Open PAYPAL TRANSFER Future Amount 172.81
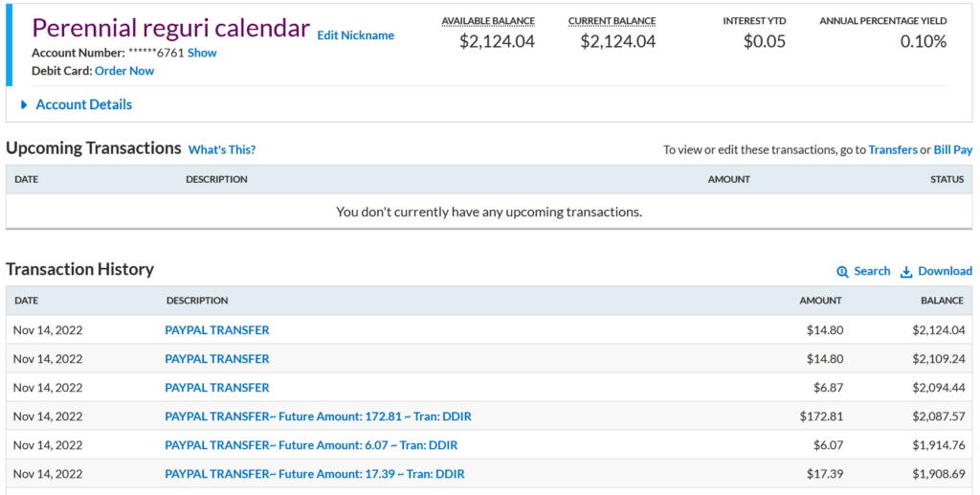Image resolution: width=980 pixels, height=495 pixels. 318,416
